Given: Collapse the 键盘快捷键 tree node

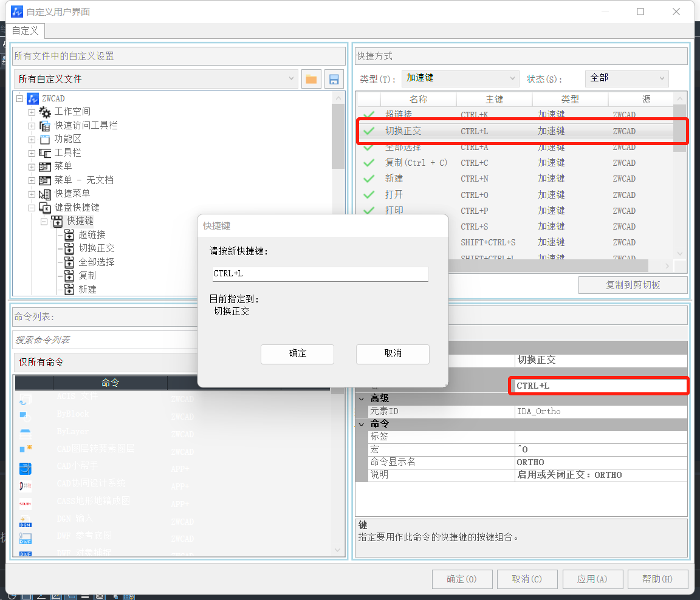Looking at the screenshot, I should tap(32, 208).
